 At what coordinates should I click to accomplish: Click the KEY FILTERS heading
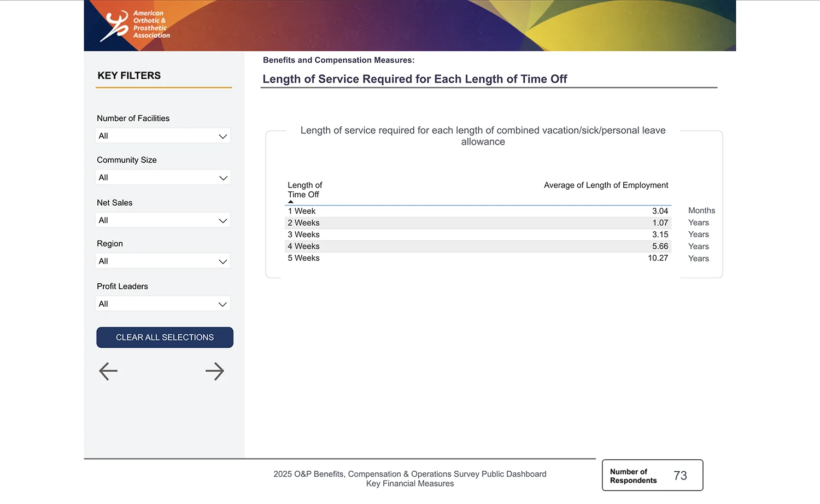[129, 75]
